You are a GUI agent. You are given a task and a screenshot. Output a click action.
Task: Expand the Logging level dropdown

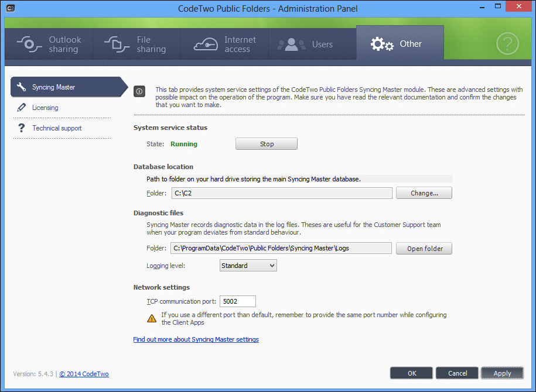pyautogui.click(x=248, y=265)
